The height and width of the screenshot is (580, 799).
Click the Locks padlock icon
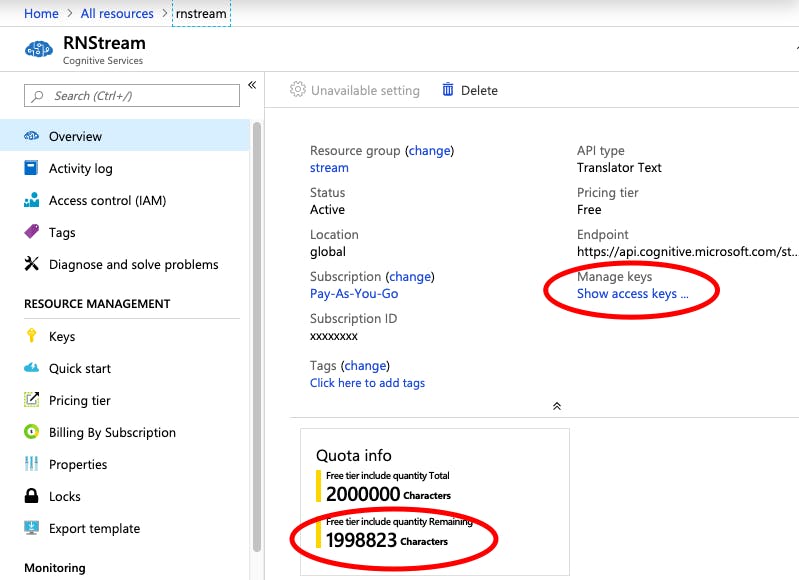coord(31,497)
